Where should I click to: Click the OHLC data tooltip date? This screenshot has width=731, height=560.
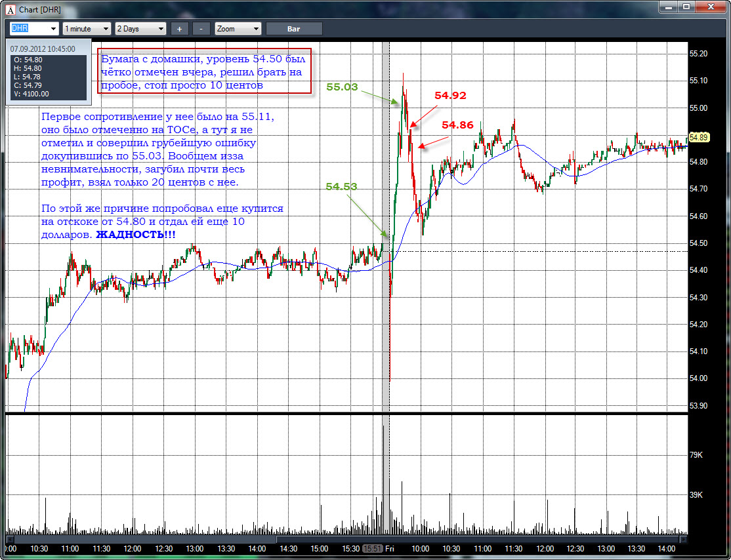(x=43, y=49)
